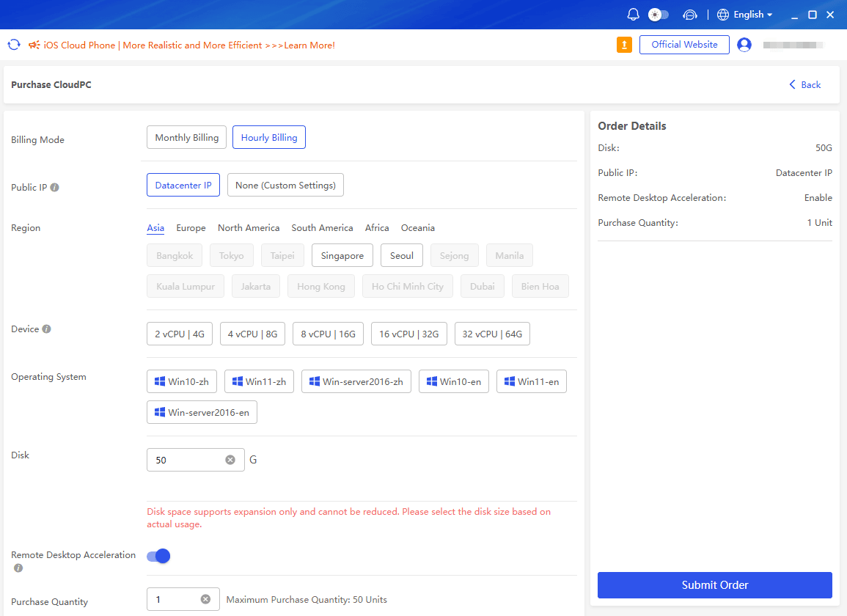Choose Win11-en operating system

532,381
